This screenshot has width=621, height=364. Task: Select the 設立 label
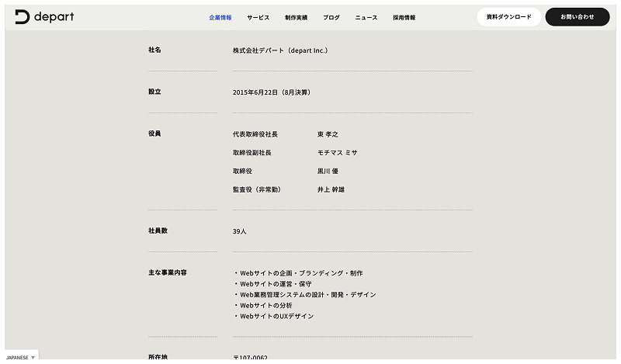pos(154,92)
